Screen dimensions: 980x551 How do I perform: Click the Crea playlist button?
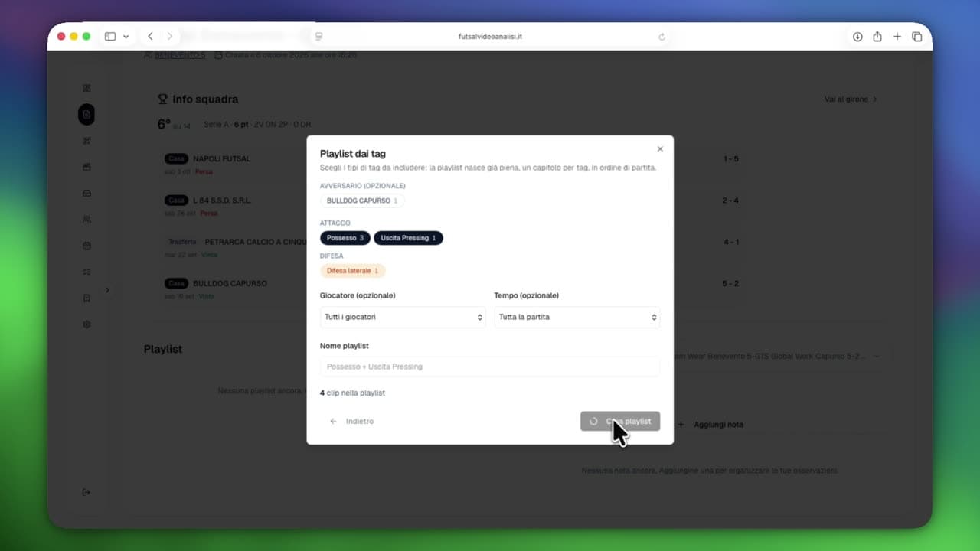click(x=620, y=422)
